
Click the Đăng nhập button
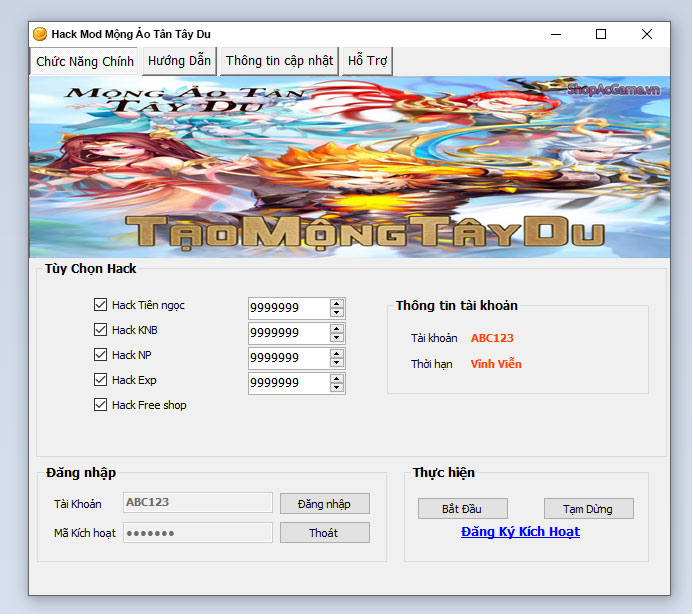[325, 504]
